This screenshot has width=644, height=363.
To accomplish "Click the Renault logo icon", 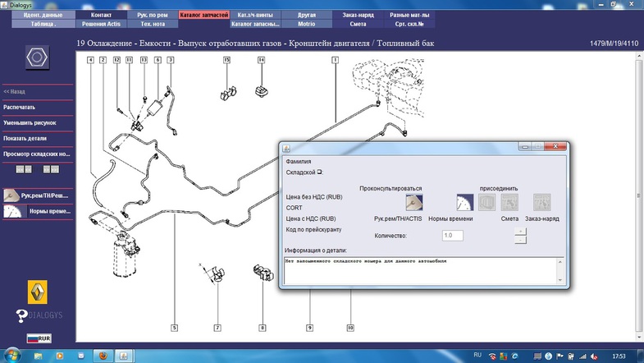I will (x=35, y=289).
